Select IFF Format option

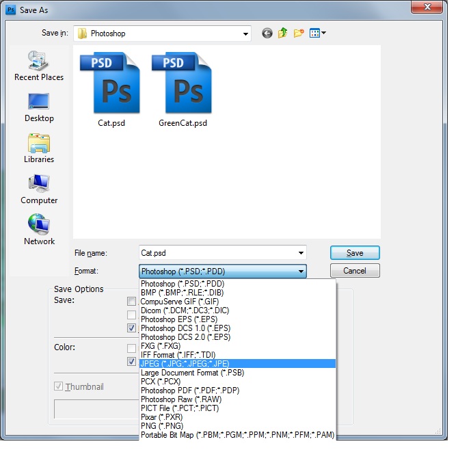click(x=237, y=355)
